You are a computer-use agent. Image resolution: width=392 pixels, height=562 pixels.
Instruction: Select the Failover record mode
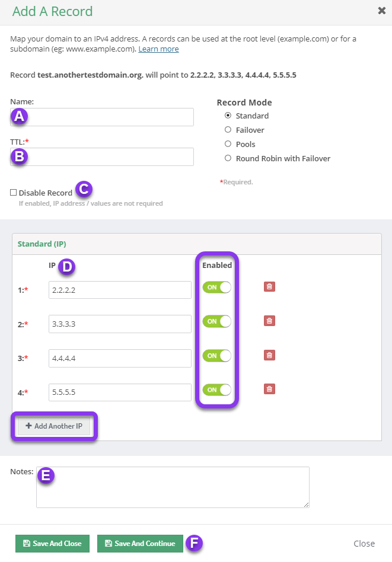pyautogui.click(x=228, y=130)
